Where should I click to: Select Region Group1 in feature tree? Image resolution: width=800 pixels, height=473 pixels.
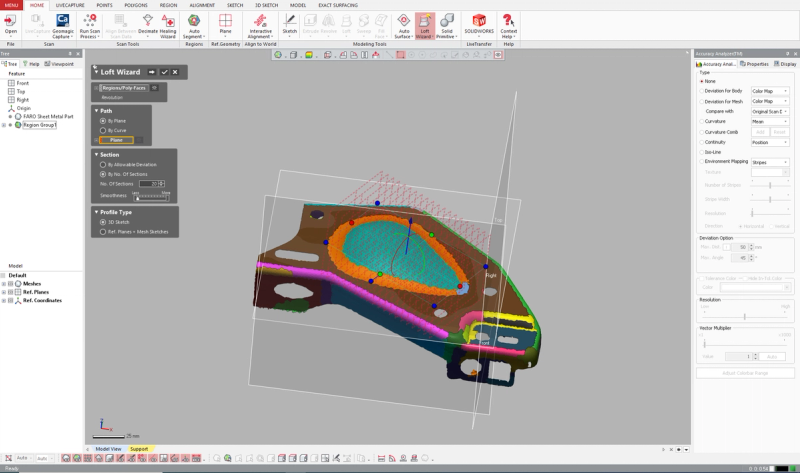(x=39, y=125)
